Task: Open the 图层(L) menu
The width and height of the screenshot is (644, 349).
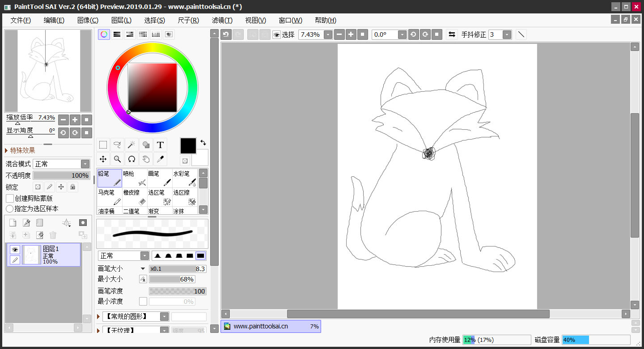Action: (x=121, y=20)
